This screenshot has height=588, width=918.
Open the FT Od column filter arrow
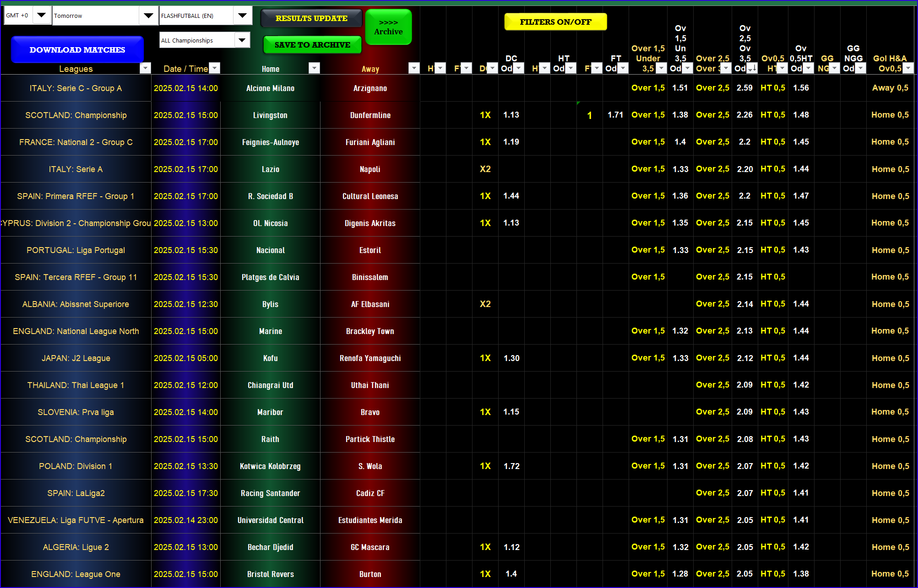[x=623, y=68]
